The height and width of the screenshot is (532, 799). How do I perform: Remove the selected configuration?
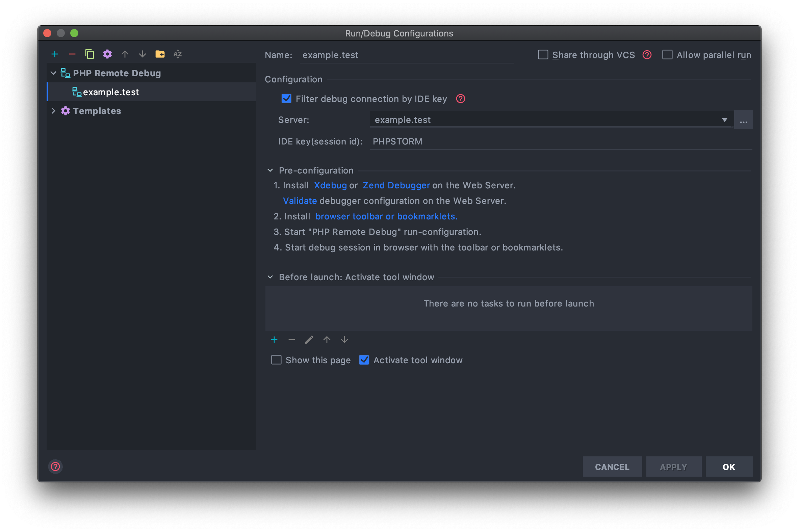point(72,54)
